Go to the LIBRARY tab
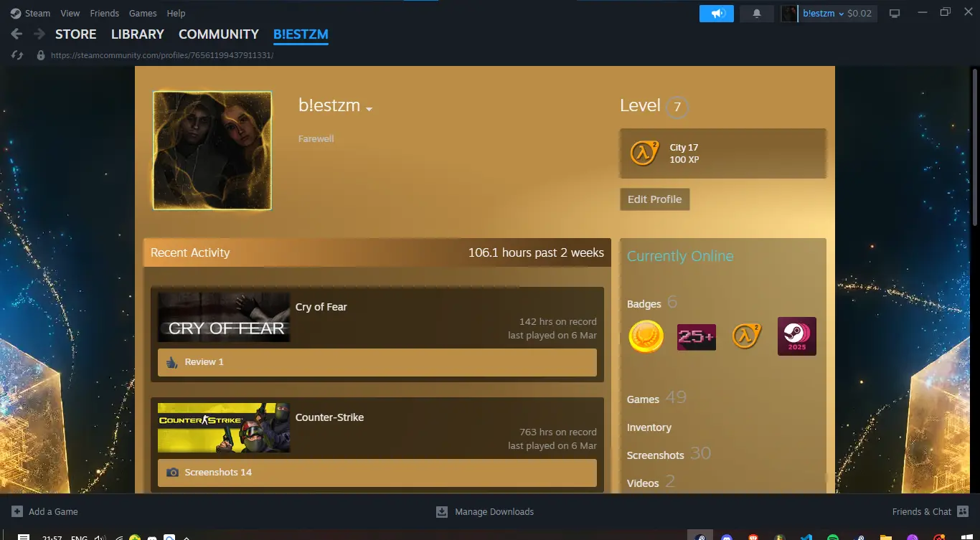The image size is (980, 540). (x=138, y=34)
